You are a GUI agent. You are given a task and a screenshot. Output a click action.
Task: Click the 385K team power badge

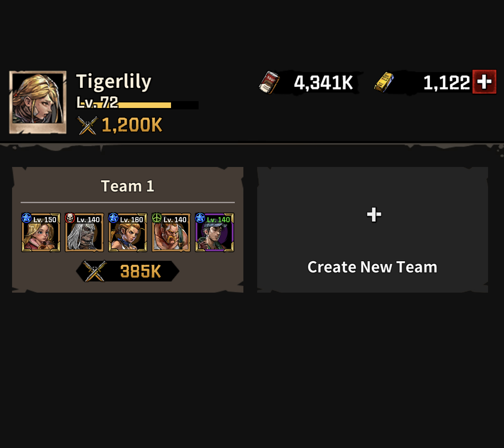[x=128, y=272]
